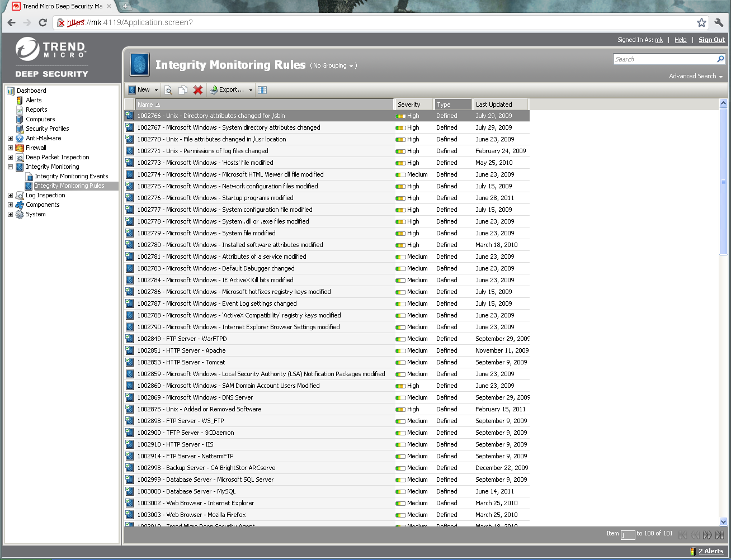The image size is (731, 560).
Task: Click the New rule toolbar button
Action: click(139, 90)
